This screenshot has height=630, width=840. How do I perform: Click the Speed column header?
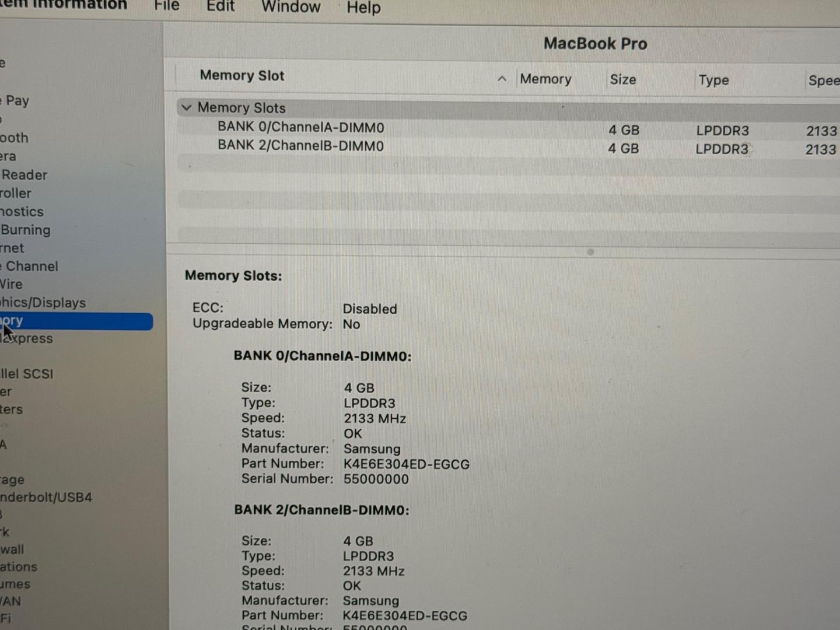(824, 80)
